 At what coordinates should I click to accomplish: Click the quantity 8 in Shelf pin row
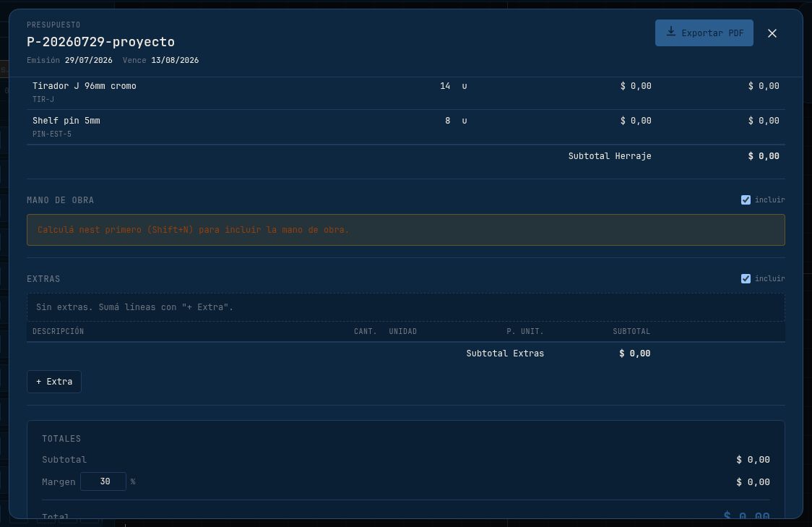pyautogui.click(x=447, y=121)
